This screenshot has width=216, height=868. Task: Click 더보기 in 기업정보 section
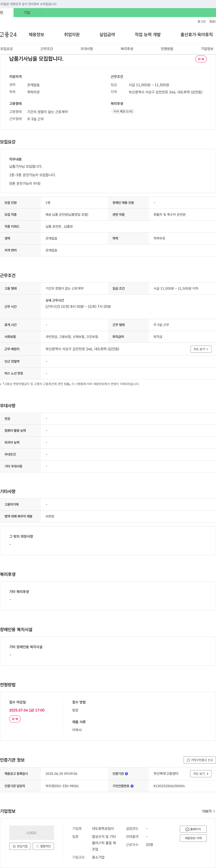pos(209,811)
